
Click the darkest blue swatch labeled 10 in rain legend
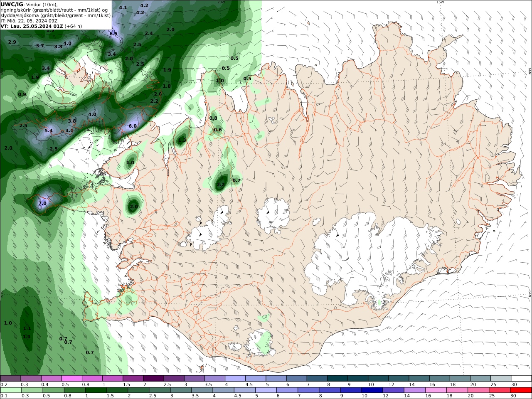(x=372, y=390)
